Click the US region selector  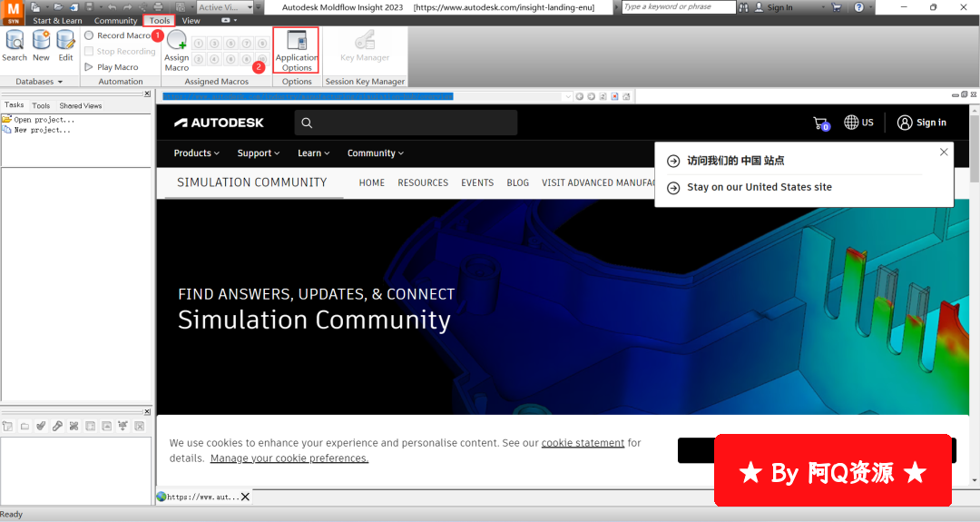858,123
